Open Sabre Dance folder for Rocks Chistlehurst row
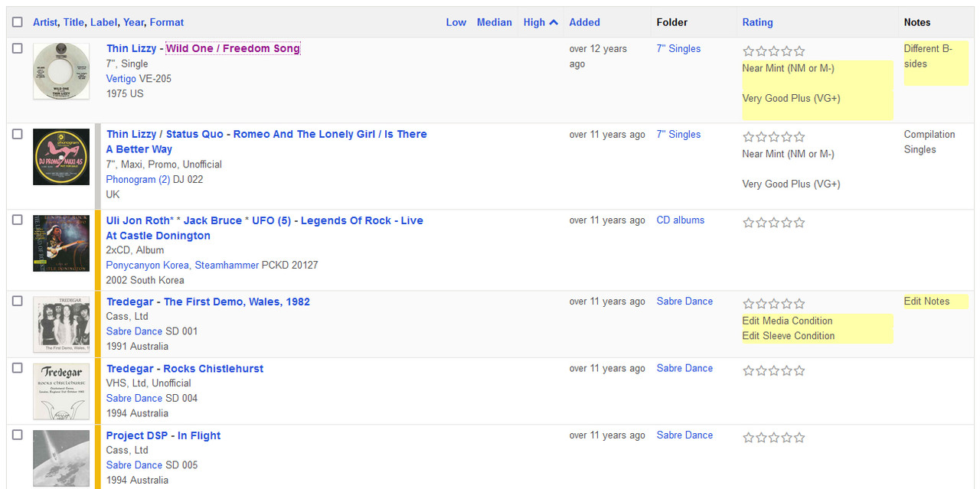The height and width of the screenshot is (489, 980). pos(684,368)
